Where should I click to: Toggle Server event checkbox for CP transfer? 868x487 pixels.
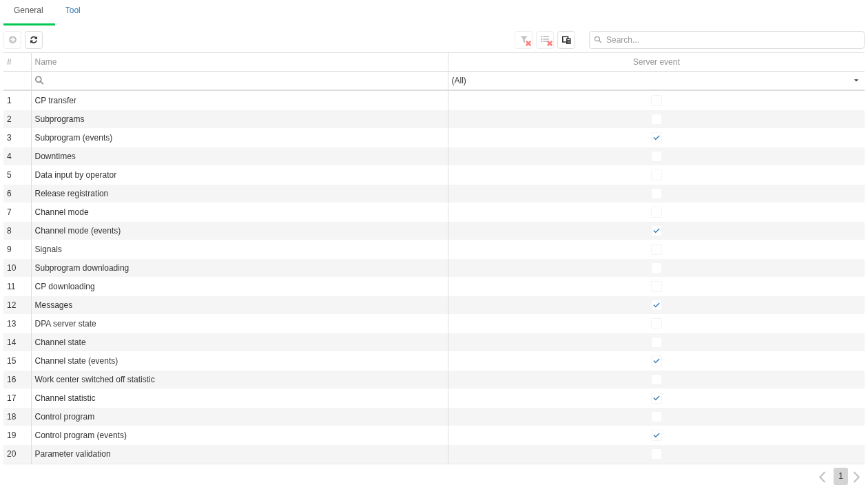coord(657,101)
